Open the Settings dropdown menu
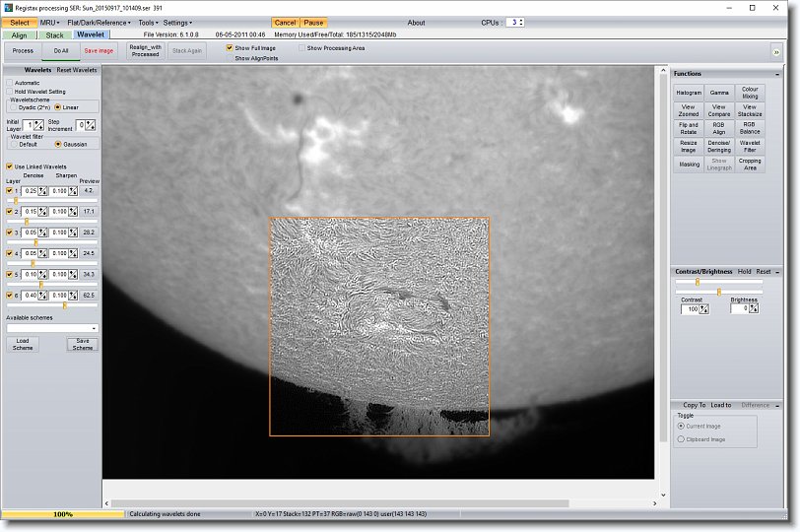 pos(177,23)
